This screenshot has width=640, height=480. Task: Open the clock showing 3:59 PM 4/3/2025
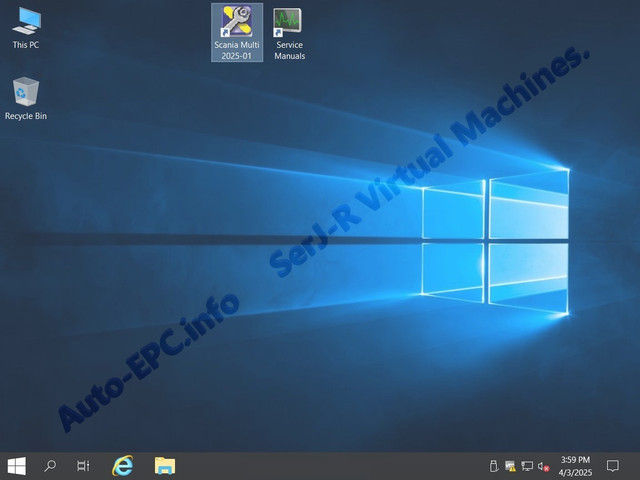pyautogui.click(x=575, y=466)
